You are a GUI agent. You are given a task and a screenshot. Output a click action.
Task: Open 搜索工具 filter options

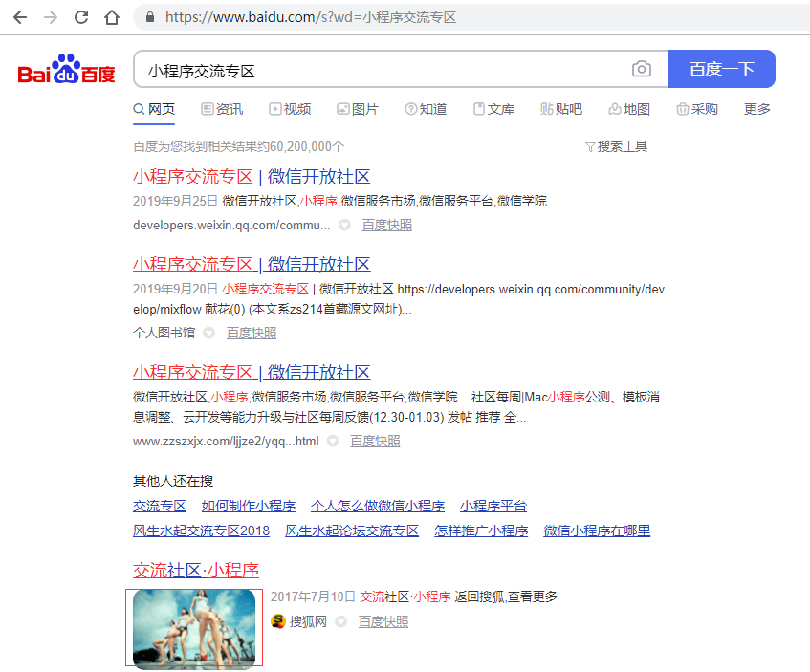(616, 146)
